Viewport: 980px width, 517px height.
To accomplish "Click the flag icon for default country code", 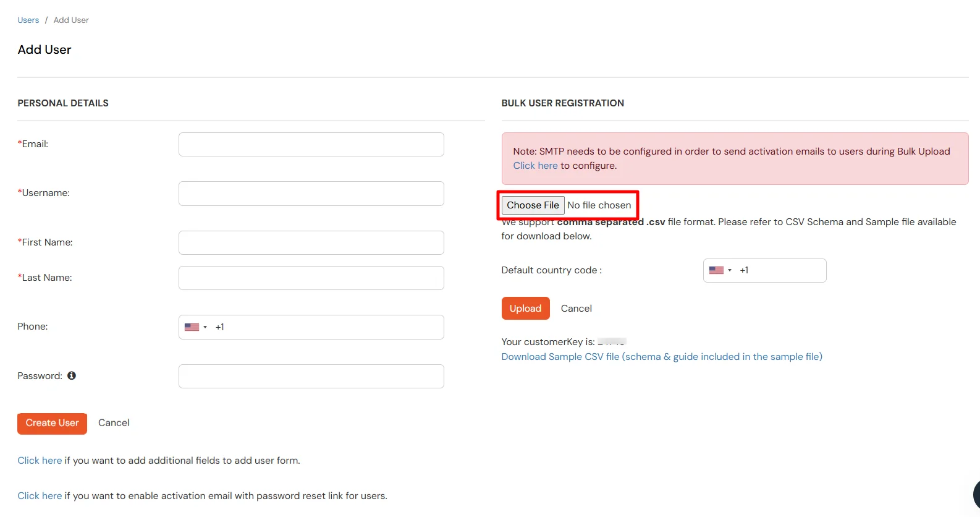I will 716,270.
